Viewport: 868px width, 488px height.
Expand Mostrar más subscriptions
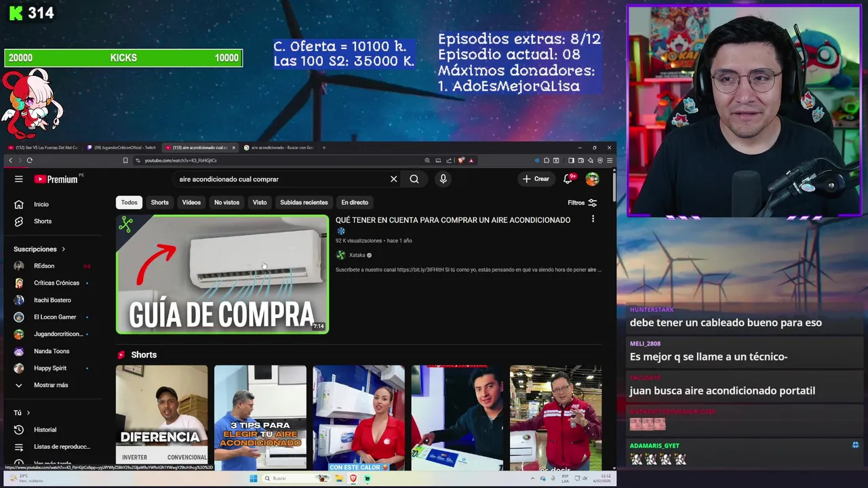pyautogui.click(x=51, y=385)
